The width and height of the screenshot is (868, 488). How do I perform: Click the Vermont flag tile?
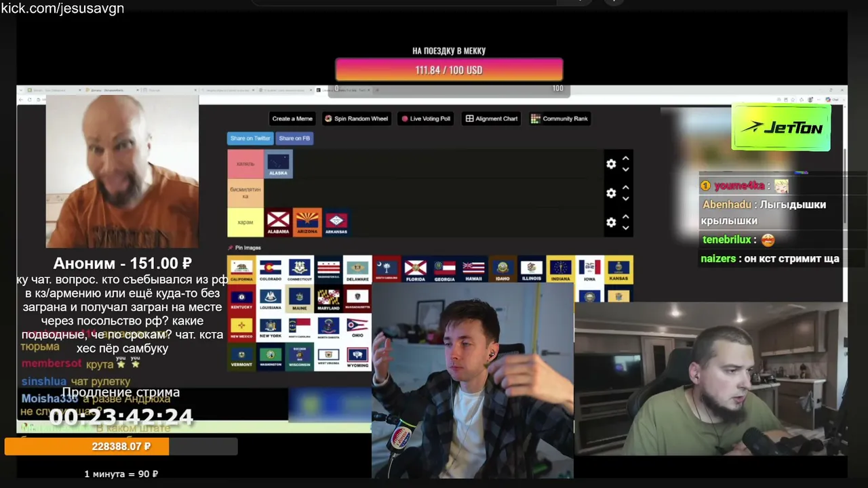[x=241, y=357]
